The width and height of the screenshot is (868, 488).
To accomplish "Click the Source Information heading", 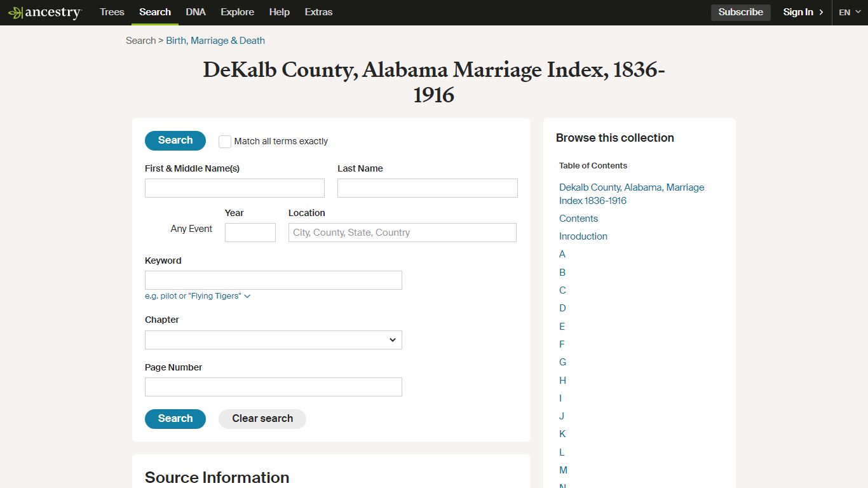I will [217, 478].
